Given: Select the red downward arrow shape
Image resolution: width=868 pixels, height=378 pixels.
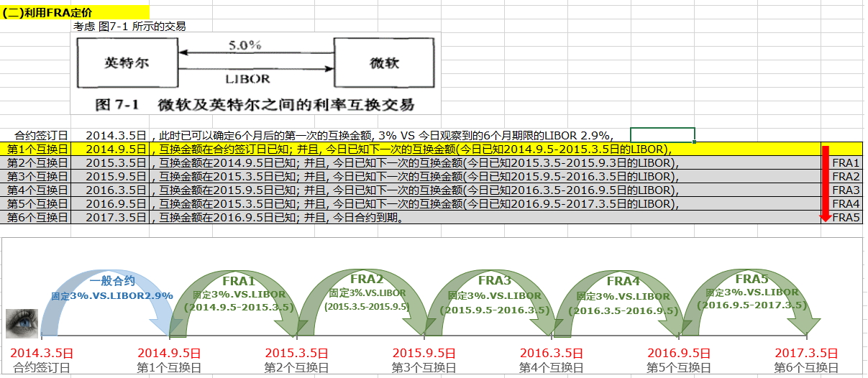Looking at the screenshot, I should point(826,184).
